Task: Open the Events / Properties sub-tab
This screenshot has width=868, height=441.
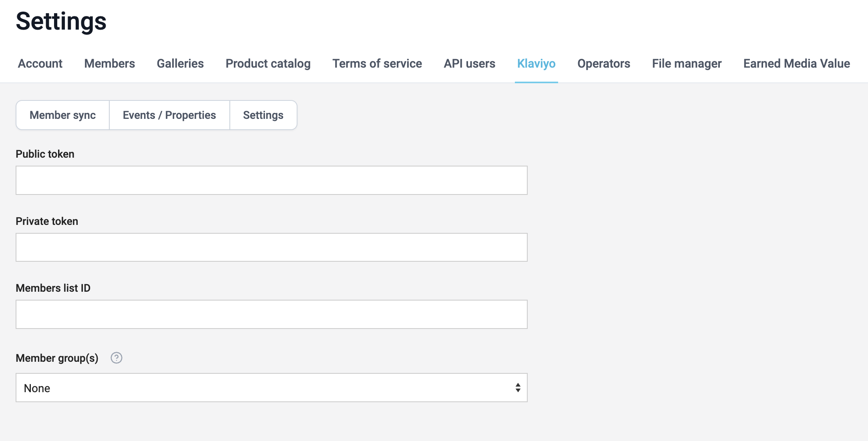Action: point(169,115)
